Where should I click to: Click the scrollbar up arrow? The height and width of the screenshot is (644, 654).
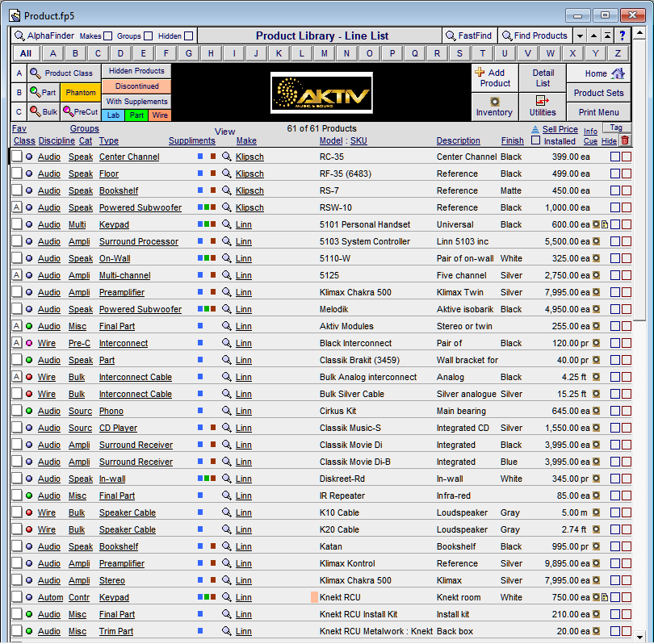pyautogui.click(x=639, y=32)
